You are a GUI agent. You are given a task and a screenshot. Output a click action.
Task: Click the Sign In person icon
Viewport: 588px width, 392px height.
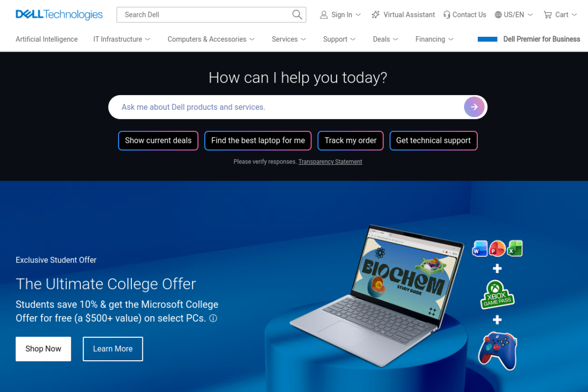pos(324,15)
